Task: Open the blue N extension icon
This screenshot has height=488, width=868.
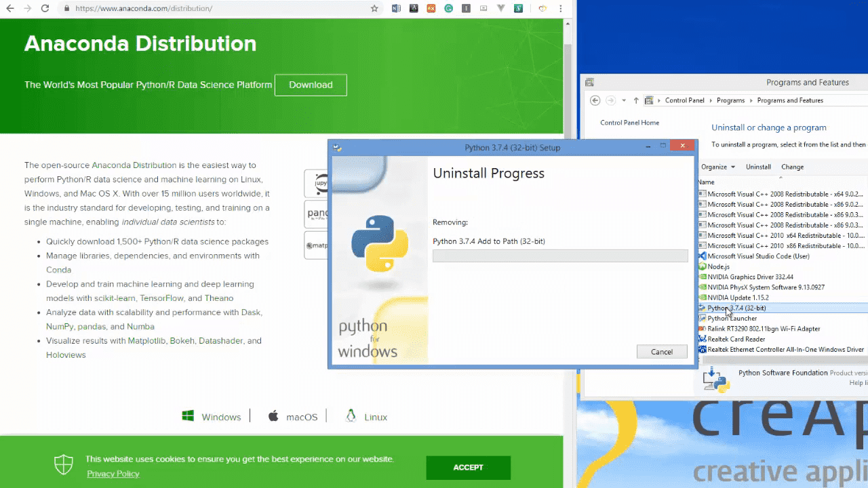Action: tap(396, 9)
